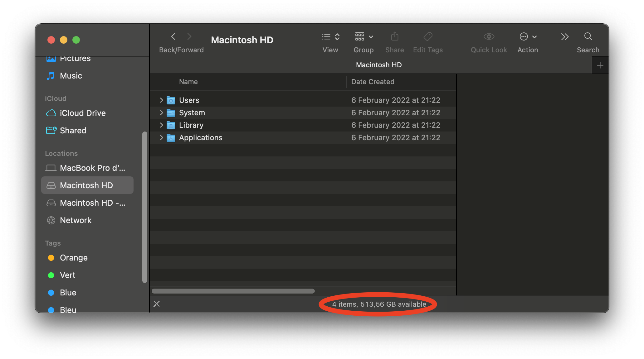This screenshot has height=359, width=644.
Task: Sort by Date Created column header
Action: pos(373,82)
